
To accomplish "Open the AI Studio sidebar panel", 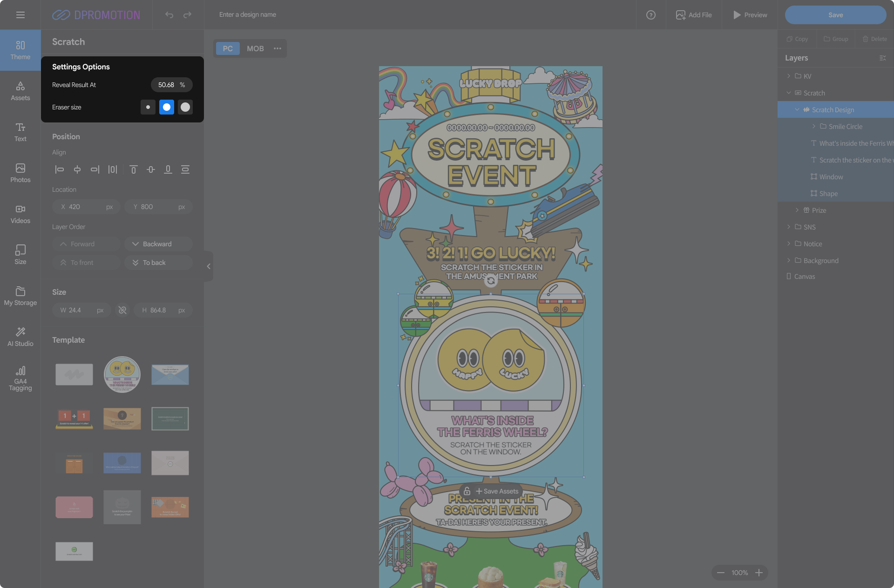I will [20, 336].
